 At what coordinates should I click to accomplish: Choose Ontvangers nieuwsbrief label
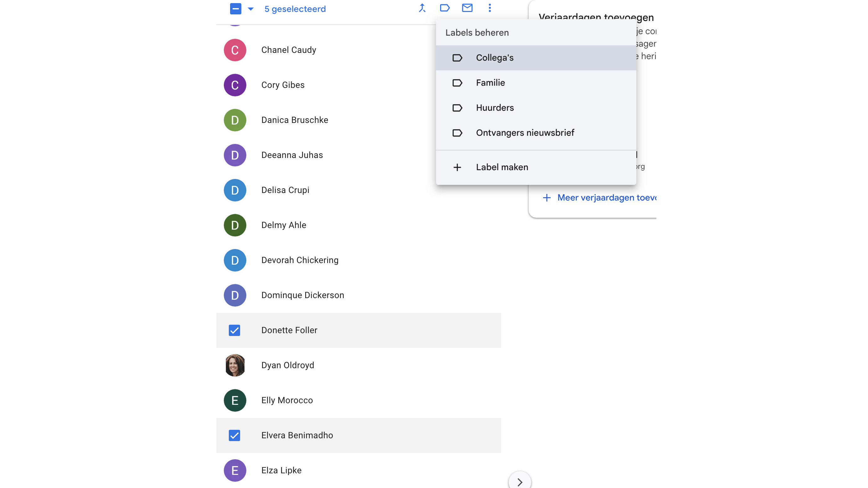point(525,133)
